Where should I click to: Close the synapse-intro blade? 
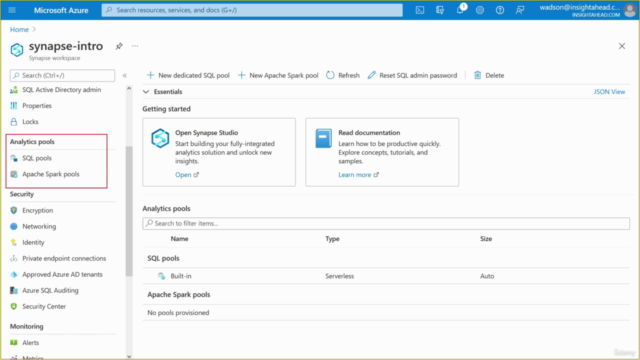[x=622, y=46]
